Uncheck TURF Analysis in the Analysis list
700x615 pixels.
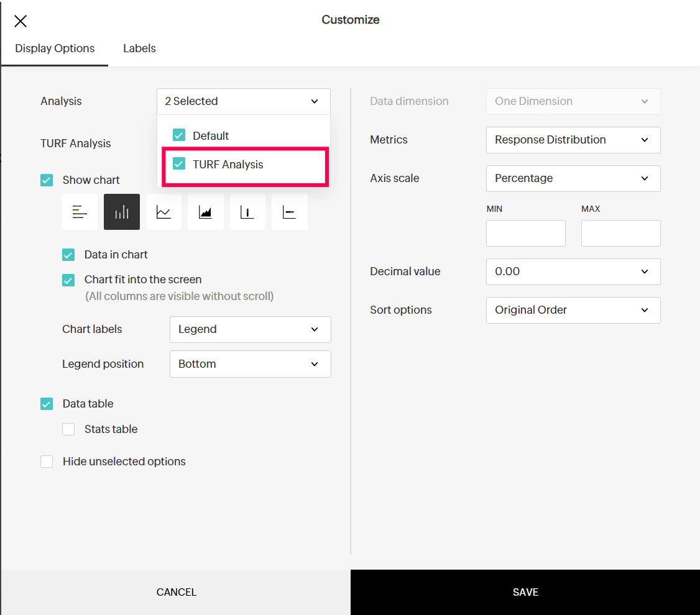click(179, 164)
